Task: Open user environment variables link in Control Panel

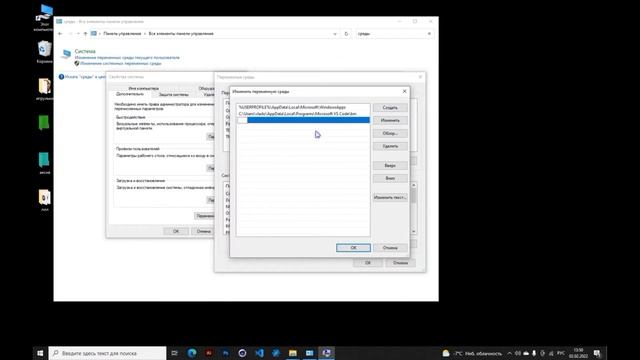Action: (x=127, y=58)
